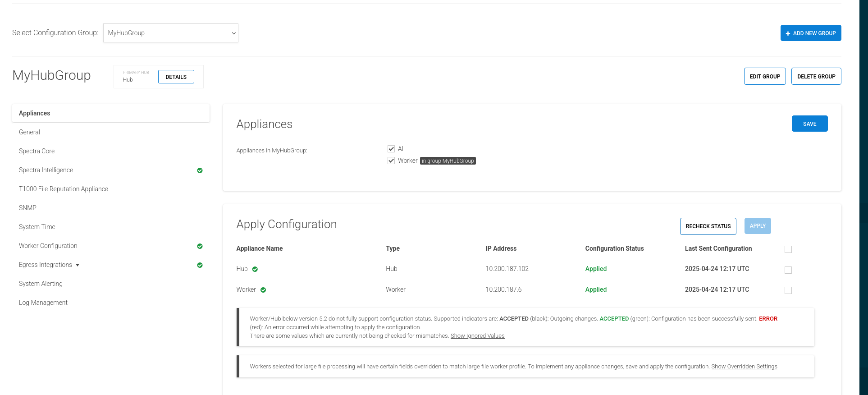Click Worker row's last sent configuration timestamp

pos(717,289)
